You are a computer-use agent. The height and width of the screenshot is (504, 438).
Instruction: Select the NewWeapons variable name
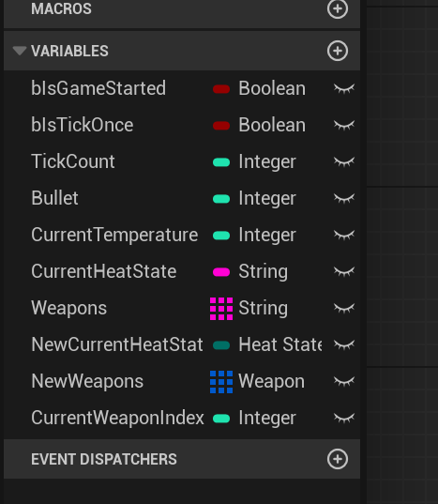pos(87,381)
